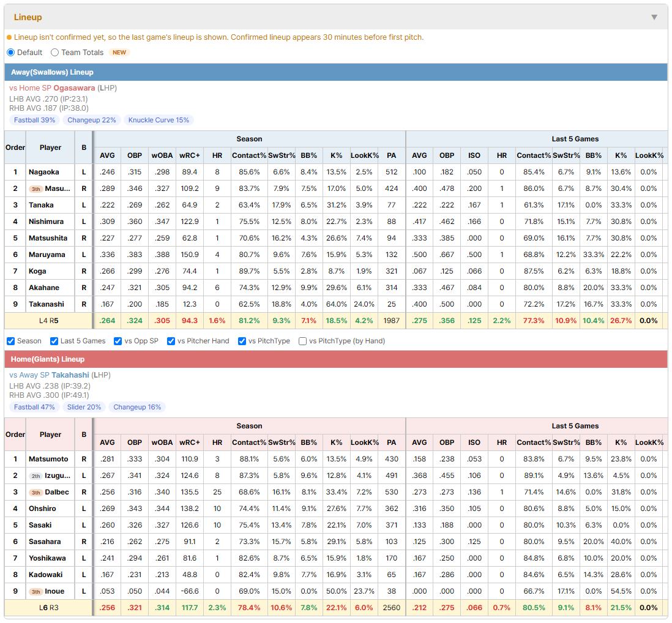Click the Swallows total PA value 1987
Image resolution: width=672 pixels, height=623 pixels.
(391, 321)
